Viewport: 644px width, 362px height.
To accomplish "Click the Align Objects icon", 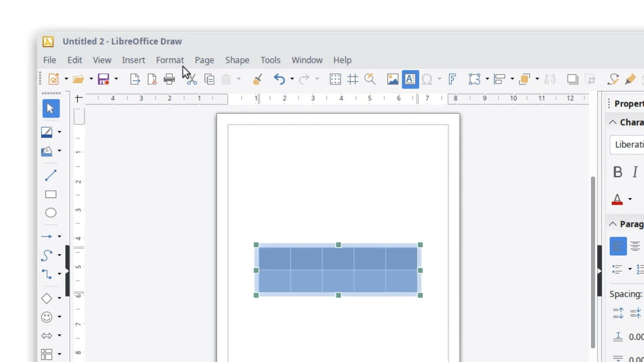I will click(x=499, y=79).
